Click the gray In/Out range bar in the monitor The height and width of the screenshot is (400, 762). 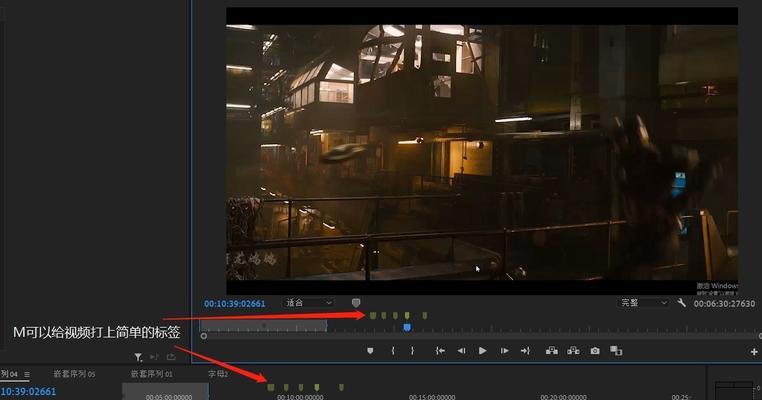pos(264,326)
